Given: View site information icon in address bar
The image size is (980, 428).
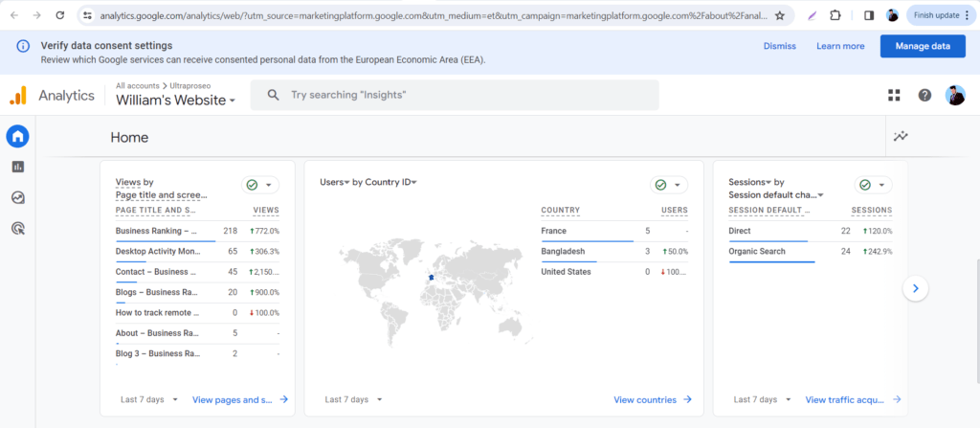Looking at the screenshot, I should 87,15.
